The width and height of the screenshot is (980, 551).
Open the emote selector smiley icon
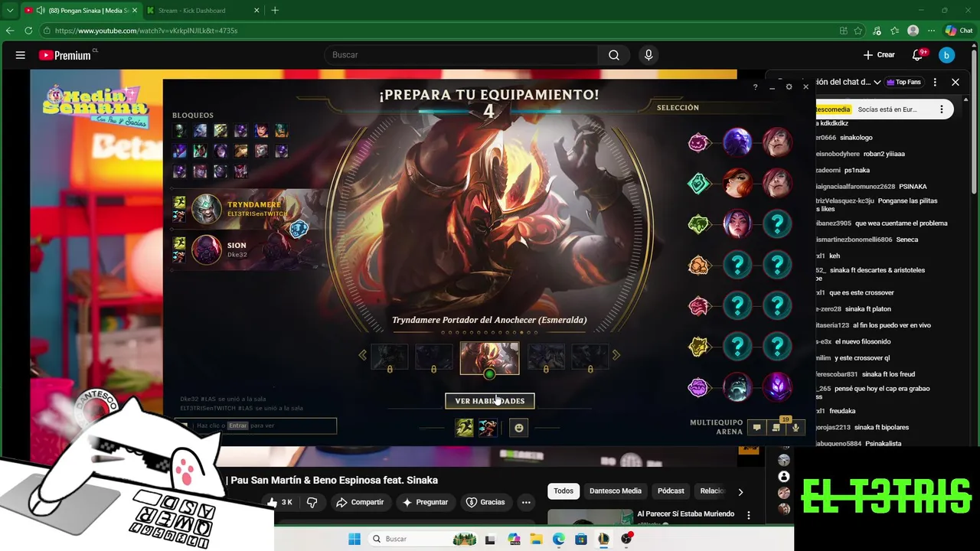point(519,428)
